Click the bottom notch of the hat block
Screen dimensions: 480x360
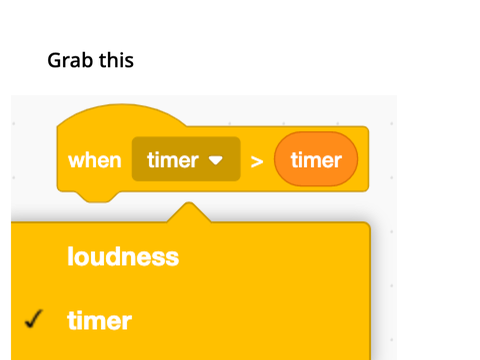tap(97, 197)
